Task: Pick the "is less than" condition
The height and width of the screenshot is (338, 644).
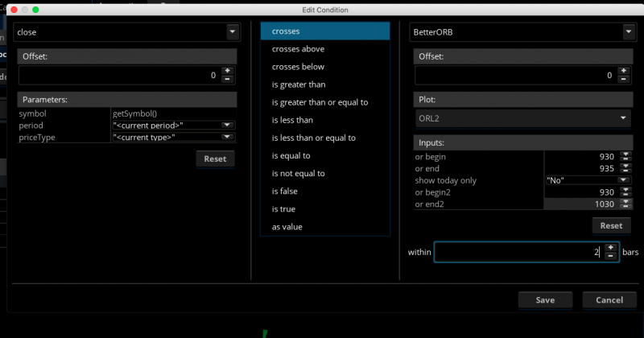Action: (292, 120)
